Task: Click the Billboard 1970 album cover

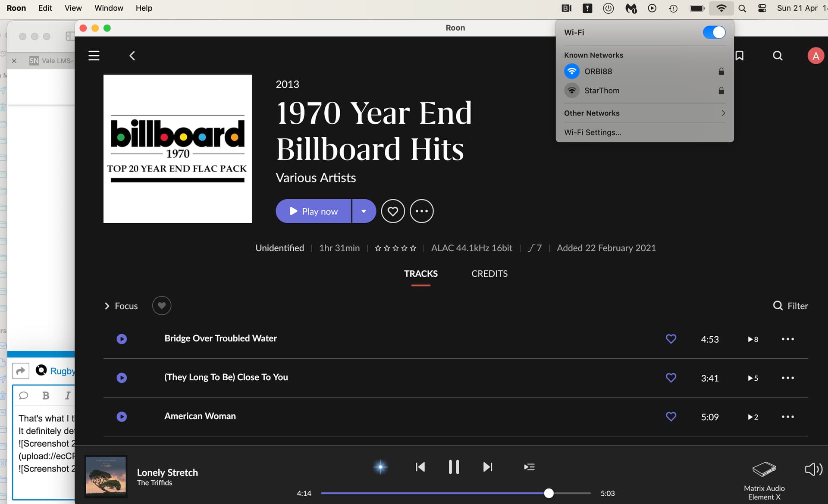Action: coord(178,149)
